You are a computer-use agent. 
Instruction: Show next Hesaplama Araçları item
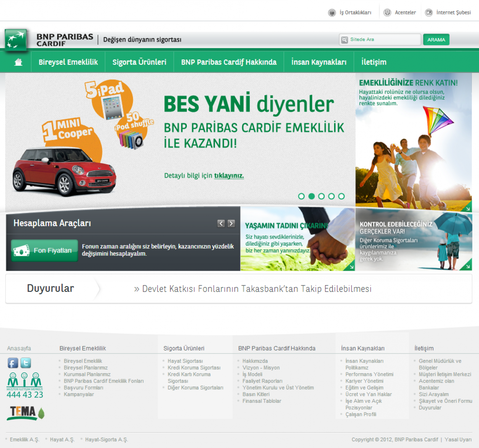[x=231, y=223]
